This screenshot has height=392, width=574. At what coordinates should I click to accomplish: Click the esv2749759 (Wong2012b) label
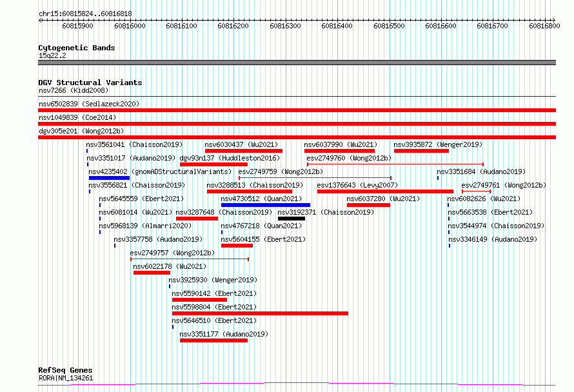pos(281,171)
